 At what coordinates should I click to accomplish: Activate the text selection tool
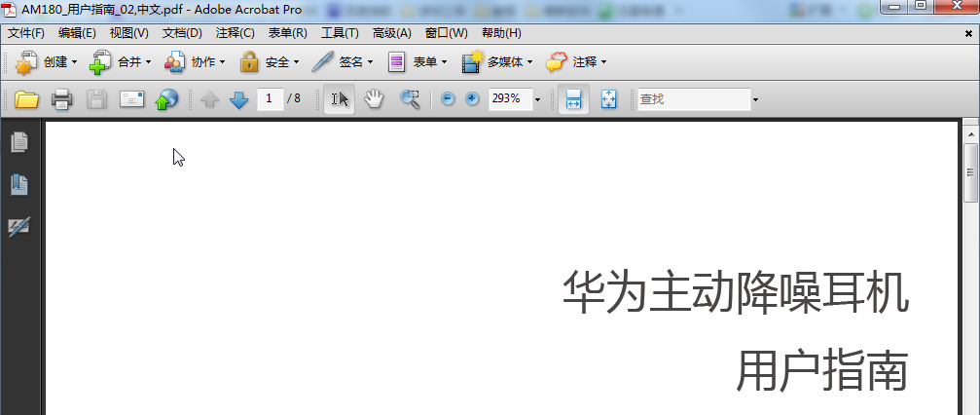point(340,99)
